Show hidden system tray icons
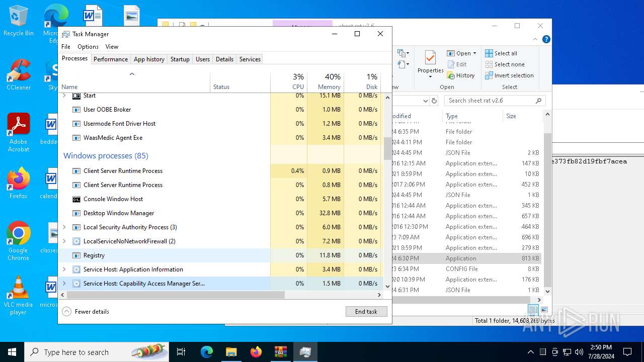 tap(530, 352)
